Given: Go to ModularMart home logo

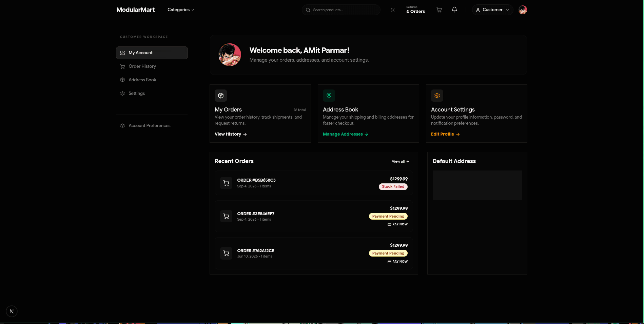Looking at the screenshot, I should tap(136, 10).
